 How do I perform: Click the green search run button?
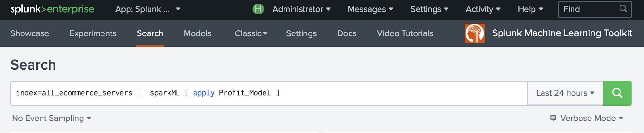(617, 93)
